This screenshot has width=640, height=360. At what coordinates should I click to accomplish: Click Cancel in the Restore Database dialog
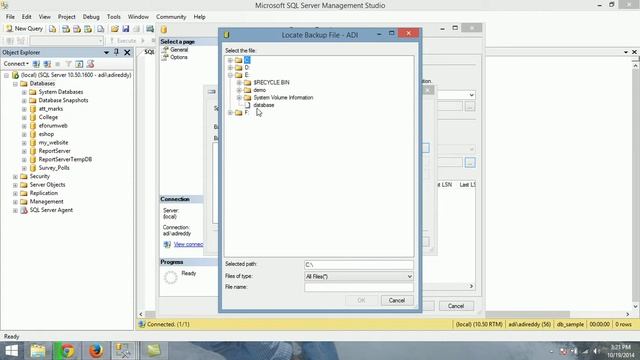456,306
